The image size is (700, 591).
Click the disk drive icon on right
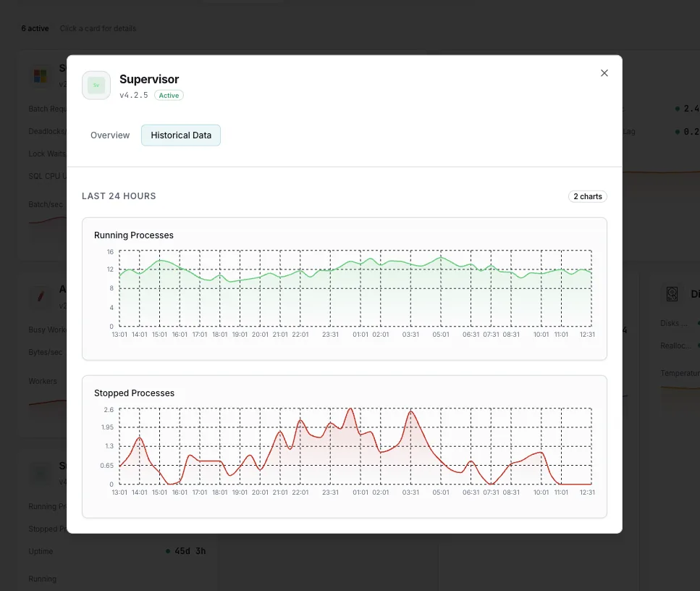672,294
